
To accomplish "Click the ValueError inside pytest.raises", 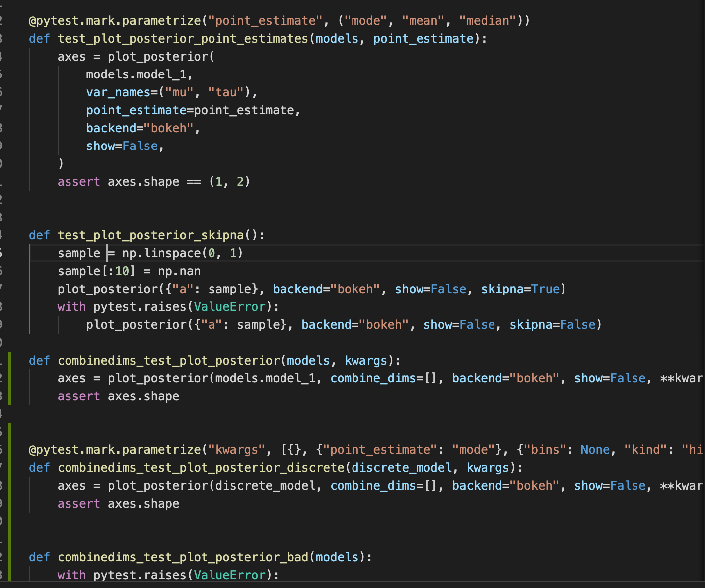I will click(229, 306).
